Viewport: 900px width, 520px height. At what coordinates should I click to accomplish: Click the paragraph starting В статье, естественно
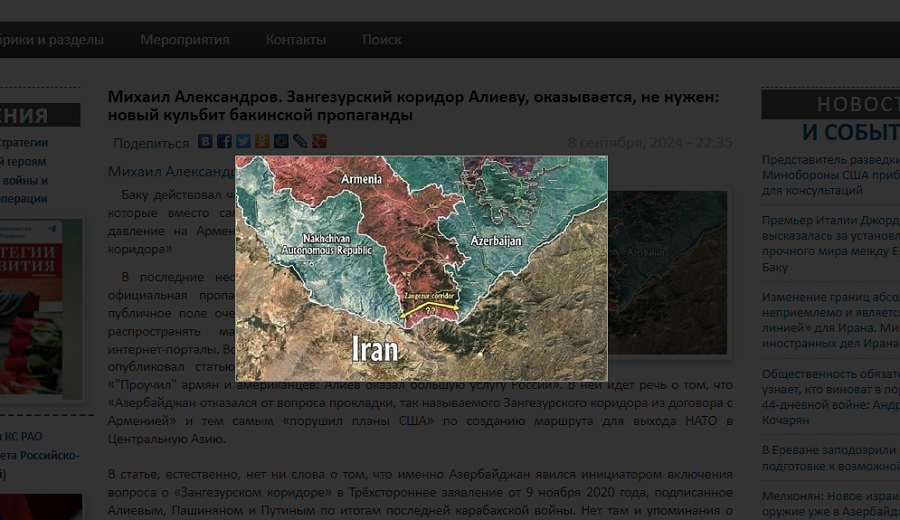[420, 492]
